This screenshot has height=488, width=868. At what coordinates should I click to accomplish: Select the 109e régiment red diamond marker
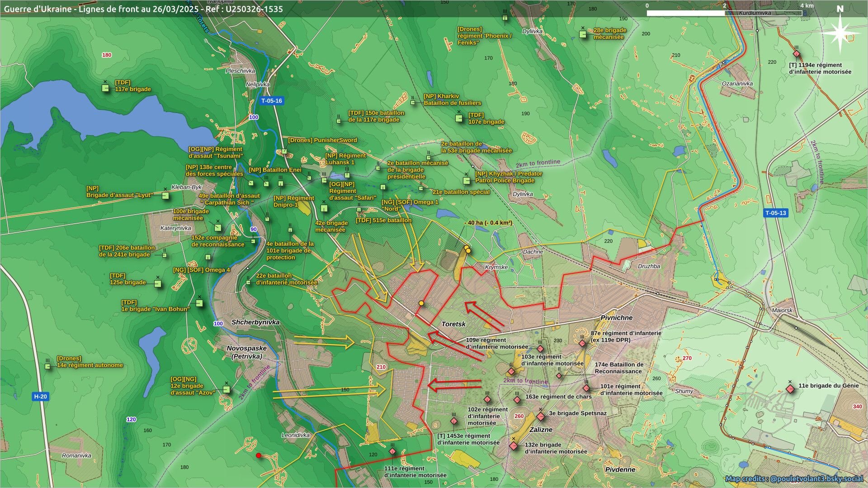click(x=540, y=349)
